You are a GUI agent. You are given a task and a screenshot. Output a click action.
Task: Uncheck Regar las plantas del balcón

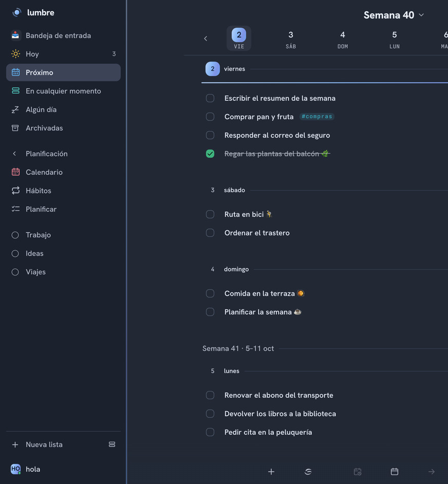210,154
